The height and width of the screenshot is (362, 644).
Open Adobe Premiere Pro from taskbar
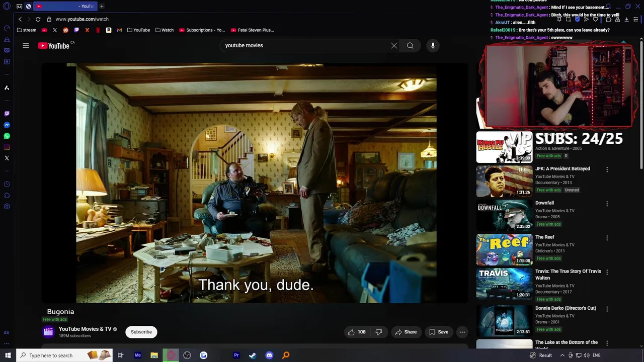point(236,355)
